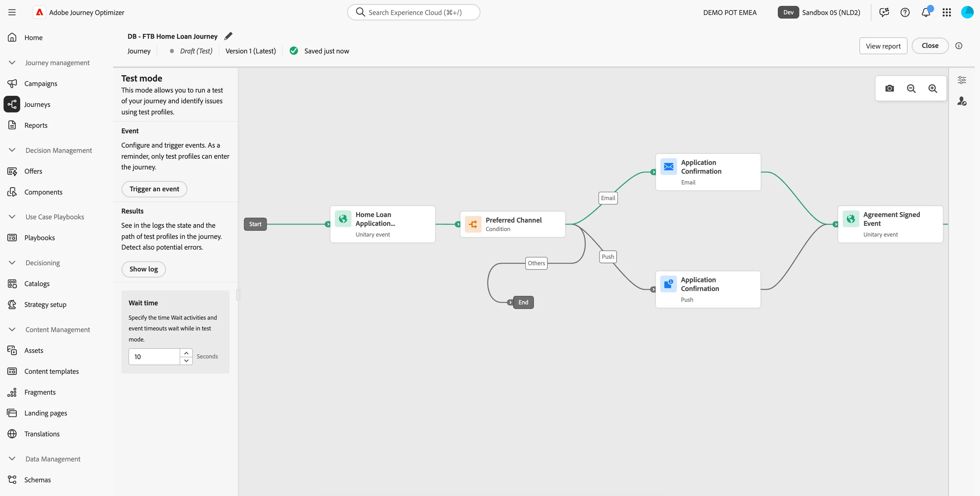Click the wait time seconds field
The width and height of the screenshot is (980, 496).
click(154, 357)
